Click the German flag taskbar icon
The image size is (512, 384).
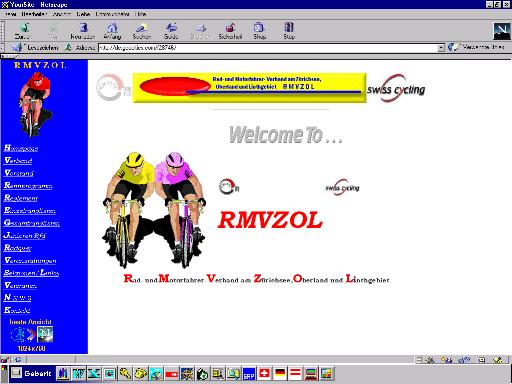pyautogui.click(x=280, y=373)
